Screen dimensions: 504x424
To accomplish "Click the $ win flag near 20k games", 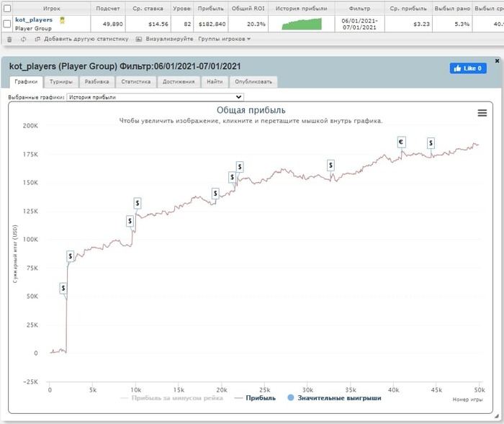I will pyautogui.click(x=215, y=194).
